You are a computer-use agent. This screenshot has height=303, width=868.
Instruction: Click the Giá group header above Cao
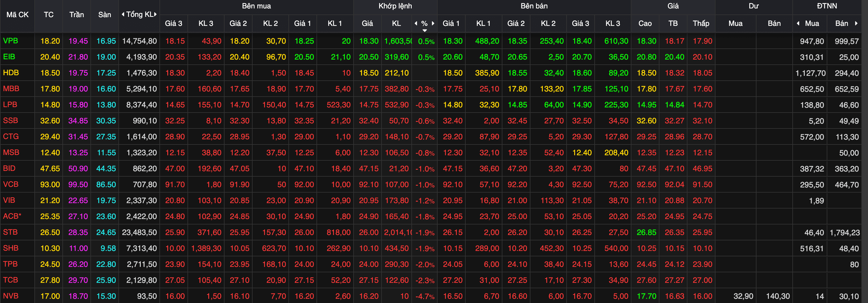click(x=673, y=6)
